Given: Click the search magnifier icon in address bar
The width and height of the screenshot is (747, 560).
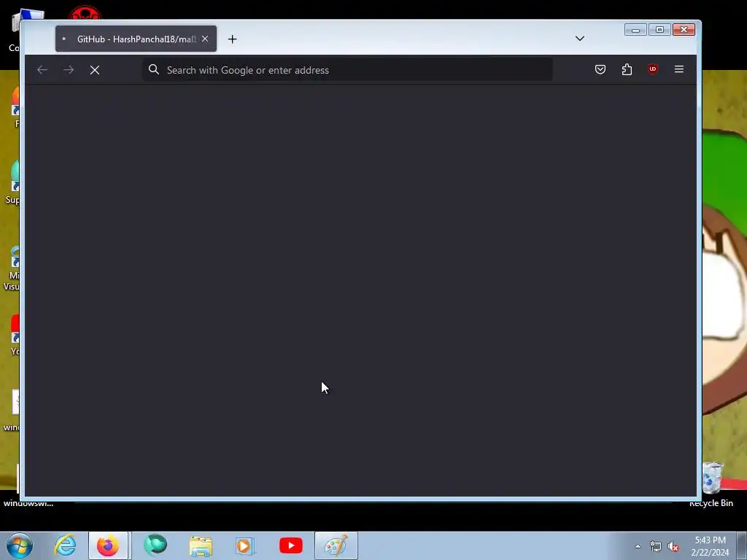Looking at the screenshot, I should (x=153, y=69).
